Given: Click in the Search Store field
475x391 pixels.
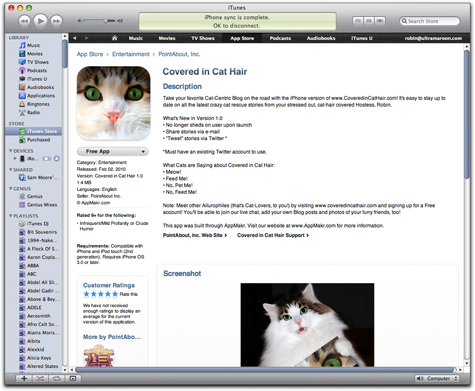Looking at the screenshot, I should click(430, 21).
